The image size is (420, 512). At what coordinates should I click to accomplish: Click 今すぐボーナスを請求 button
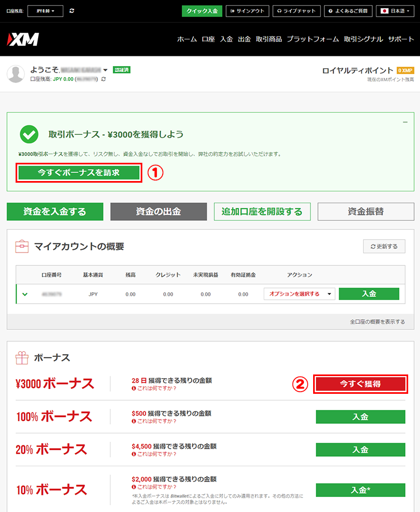pos(79,173)
